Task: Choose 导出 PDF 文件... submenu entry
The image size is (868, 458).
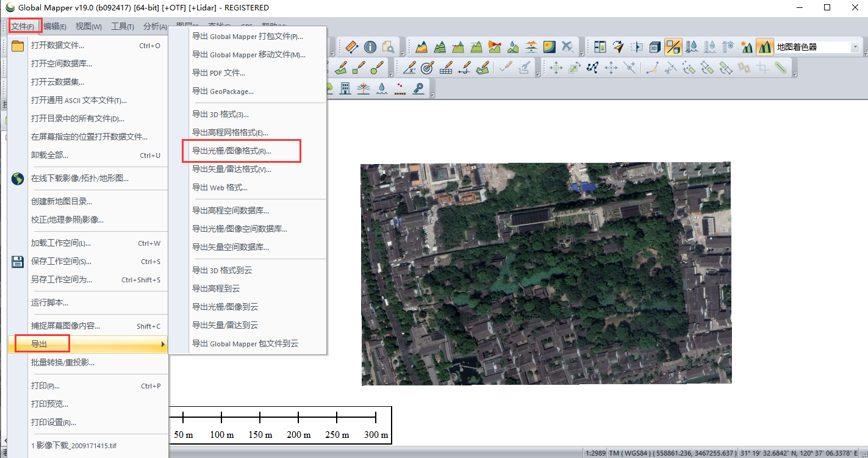Action: coord(248,73)
